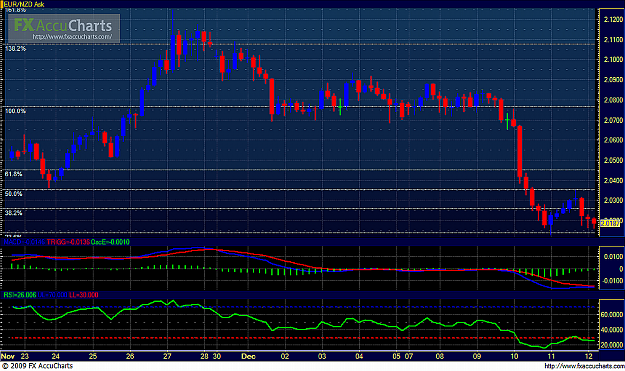Click the 2.0400 price axis label
Image resolution: width=625 pixels, height=371 pixels.
[x=613, y=181]
